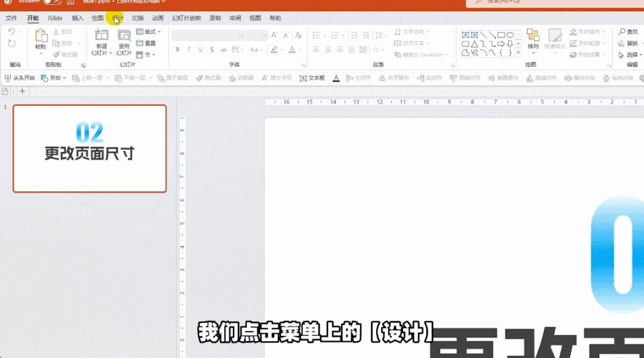Open the 排列 arrange dropdown
Screen dimensions: 644x358
[533, 41]
